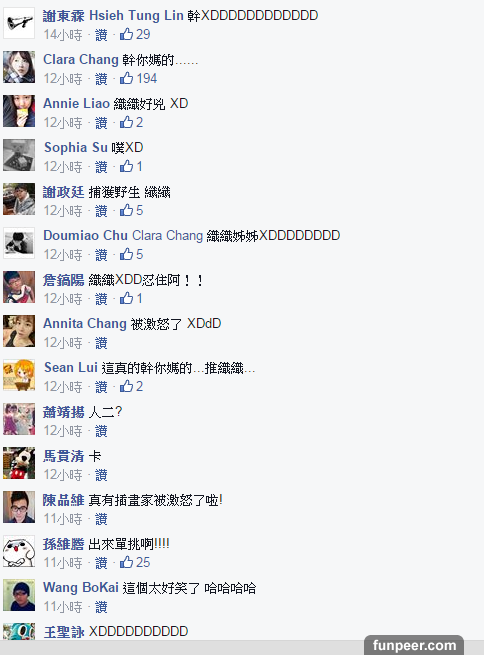Screen dimensions: 484x655
Task: Click 馬貫淸's Mickey Mouse avatar
Action: click(x=19, y=463)
